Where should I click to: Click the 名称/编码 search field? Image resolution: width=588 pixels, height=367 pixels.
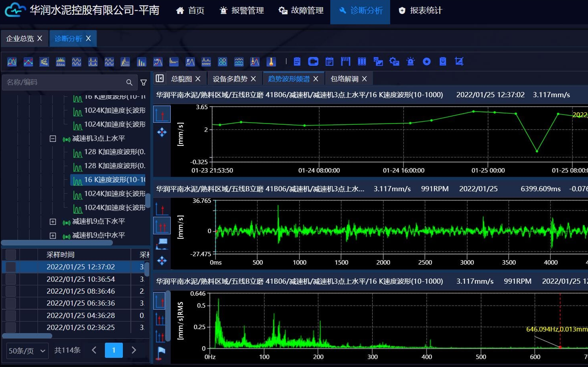click(x=64, y=82)
